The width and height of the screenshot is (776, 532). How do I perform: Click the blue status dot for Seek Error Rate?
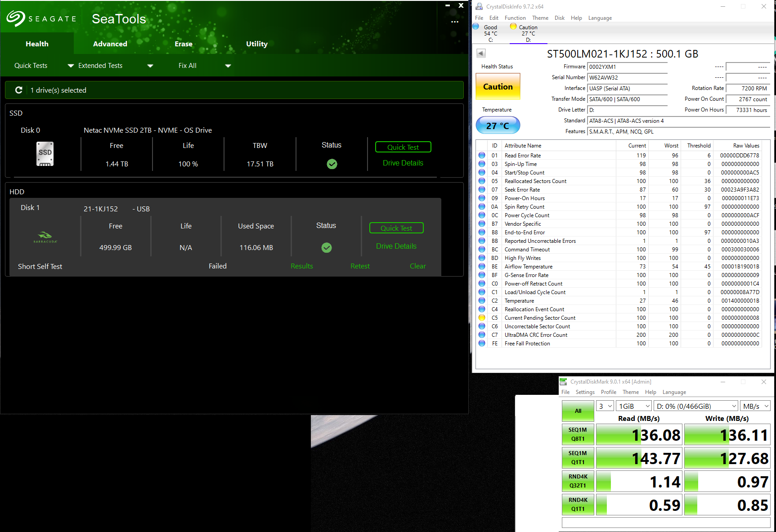click(482, 190)
